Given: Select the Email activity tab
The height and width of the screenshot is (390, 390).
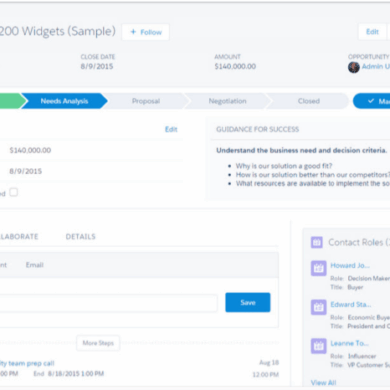Looking at the screenshot, I should pos(35,265).
